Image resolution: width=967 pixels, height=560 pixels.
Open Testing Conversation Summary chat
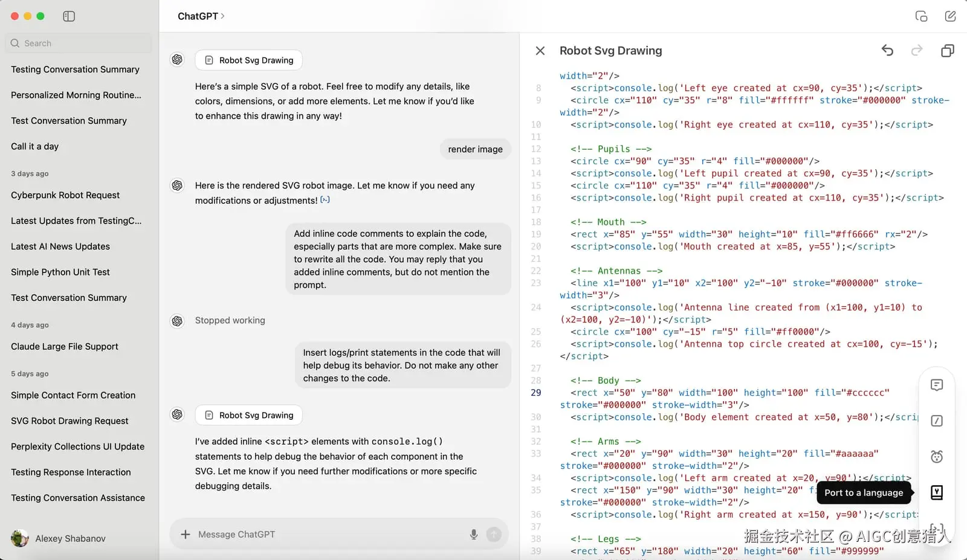(76, 69)
